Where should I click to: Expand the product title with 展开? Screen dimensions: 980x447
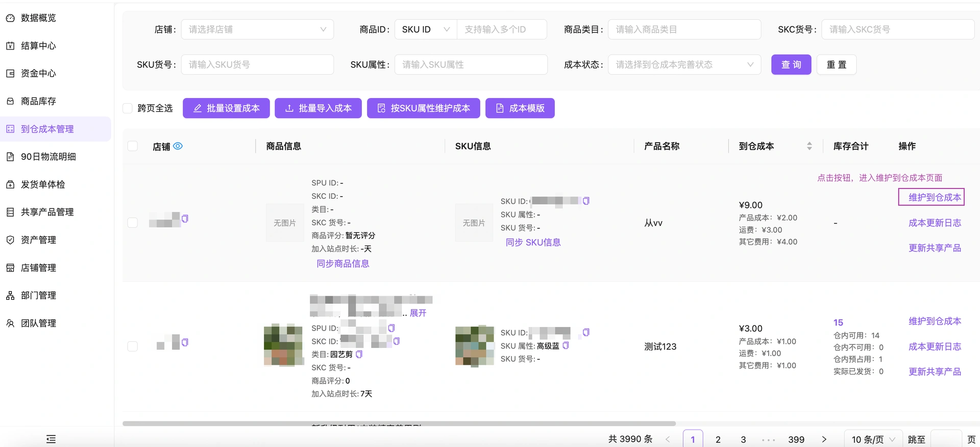pyautogui.click(x=418, y=313)
